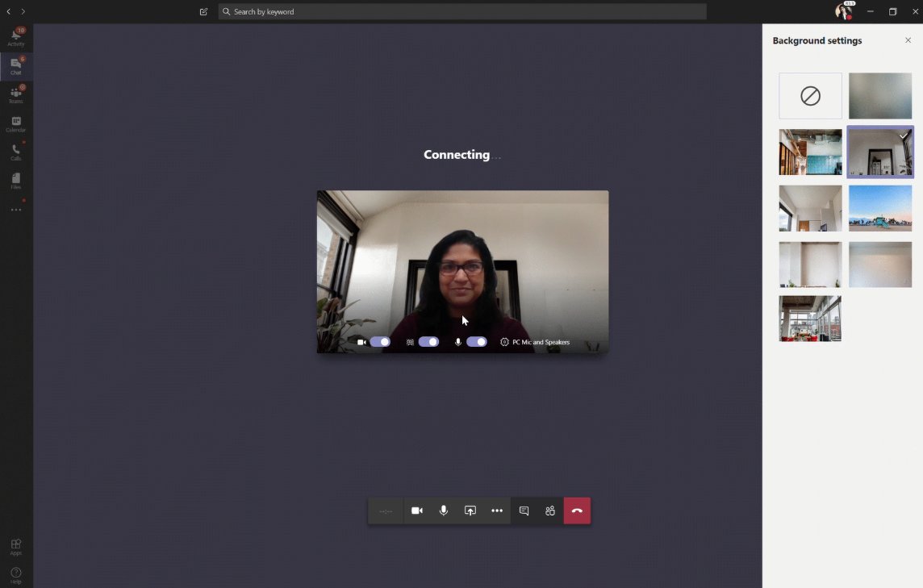Open Calls in the left sidebar
This screenshot has width=923, height=588.
pyautogui.click(x=16, y=152)
